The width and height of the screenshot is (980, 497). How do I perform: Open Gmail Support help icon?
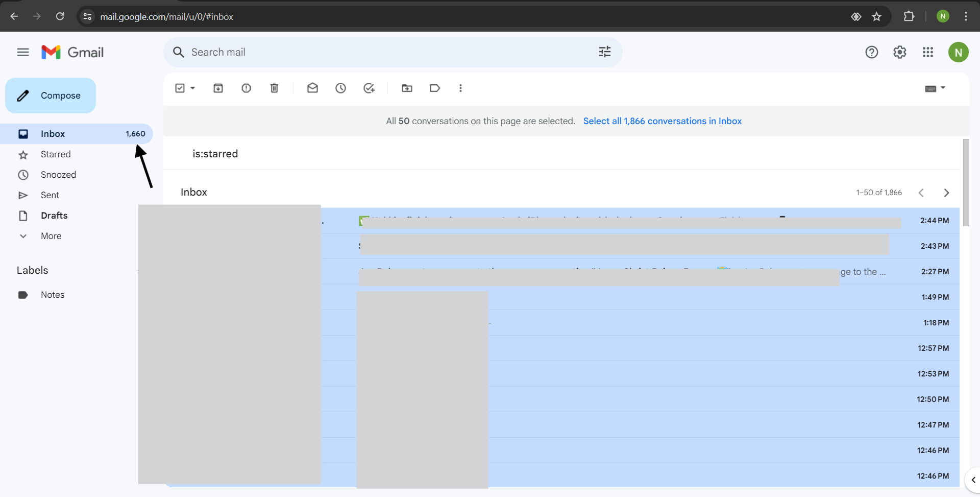point(872,52)
